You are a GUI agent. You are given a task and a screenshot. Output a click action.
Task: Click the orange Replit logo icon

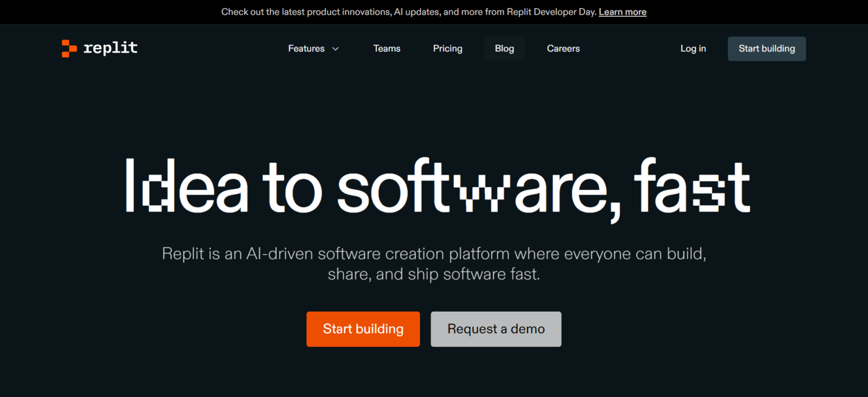[68, 48]
